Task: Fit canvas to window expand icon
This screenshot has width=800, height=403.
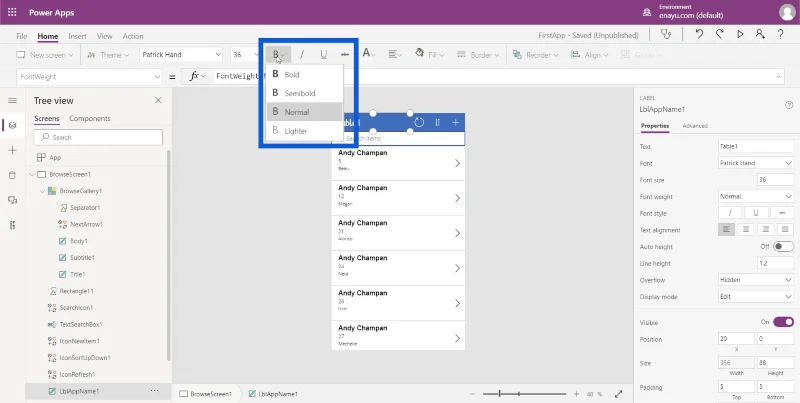Action: (x=618, y=394)
